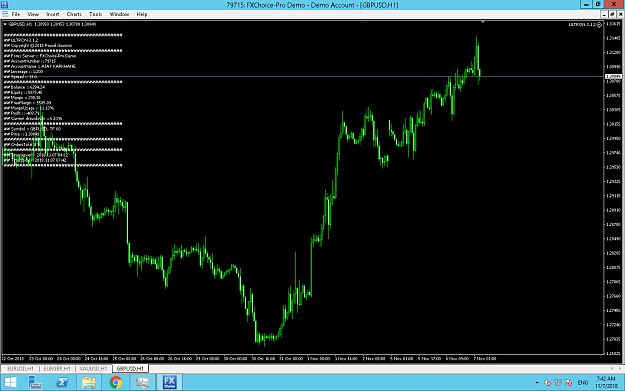Viewport: 625px width, 391px height.
Task: Launch PowerShell from taskbar
Action: (x=62, y=382)
